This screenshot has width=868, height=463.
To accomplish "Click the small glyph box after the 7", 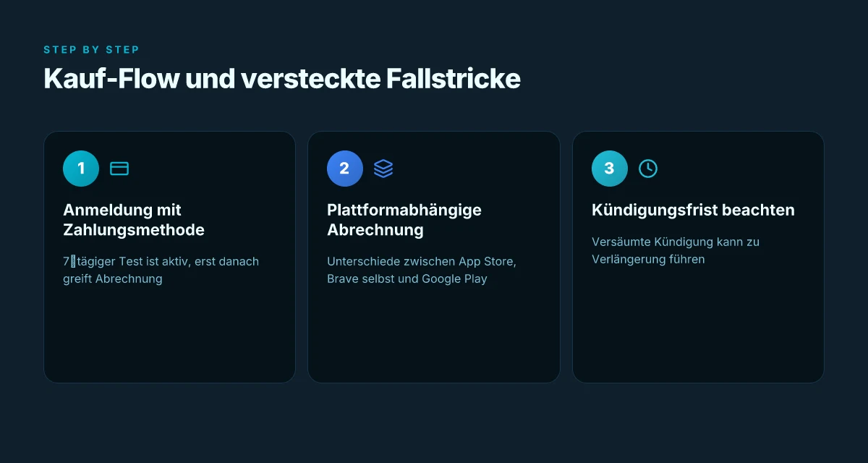I will tap(73, 261).
